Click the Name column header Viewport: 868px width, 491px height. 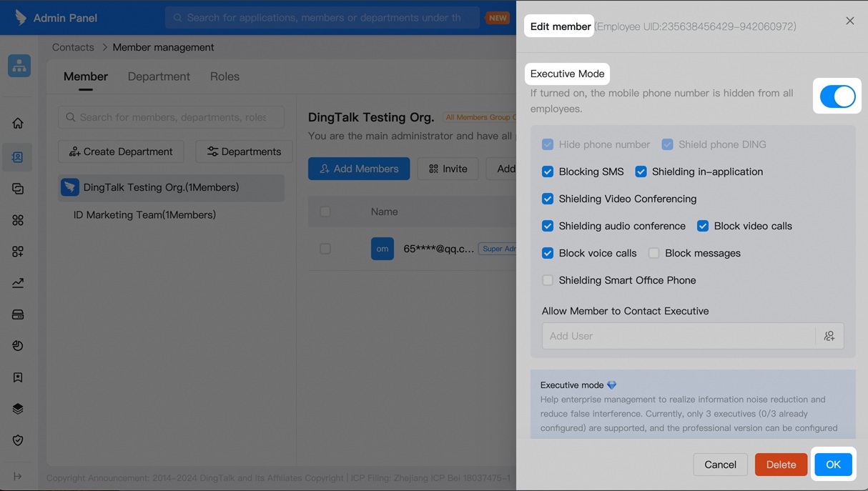(x=384, y=212)
